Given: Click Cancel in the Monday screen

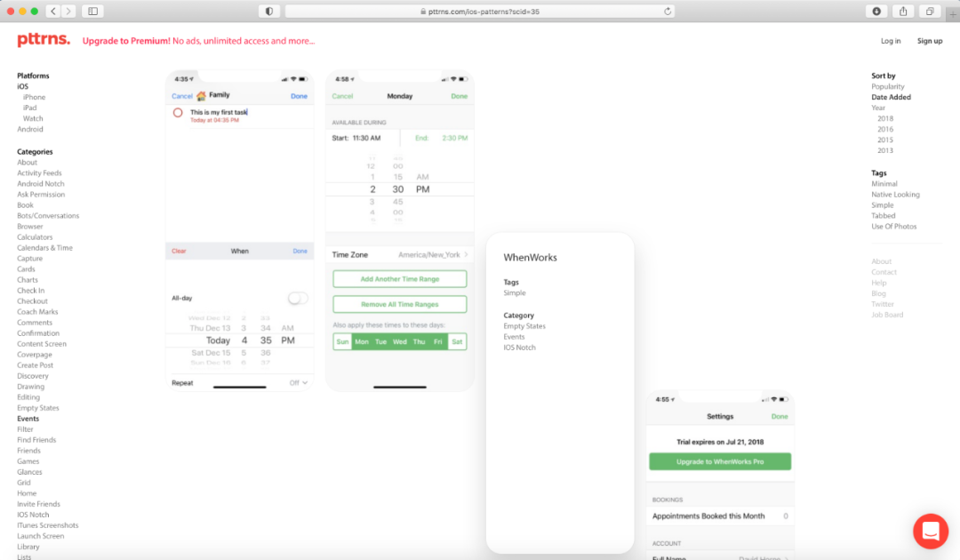Looking at the screenshot, I should pyautogui.click(x=342, y=96).
